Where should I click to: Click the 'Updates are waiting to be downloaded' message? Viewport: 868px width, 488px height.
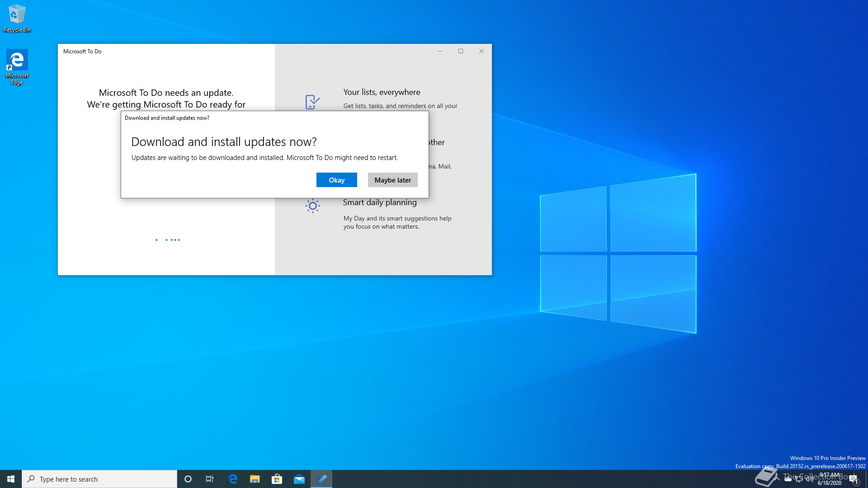pyautogui.click(x=264, y=158)
